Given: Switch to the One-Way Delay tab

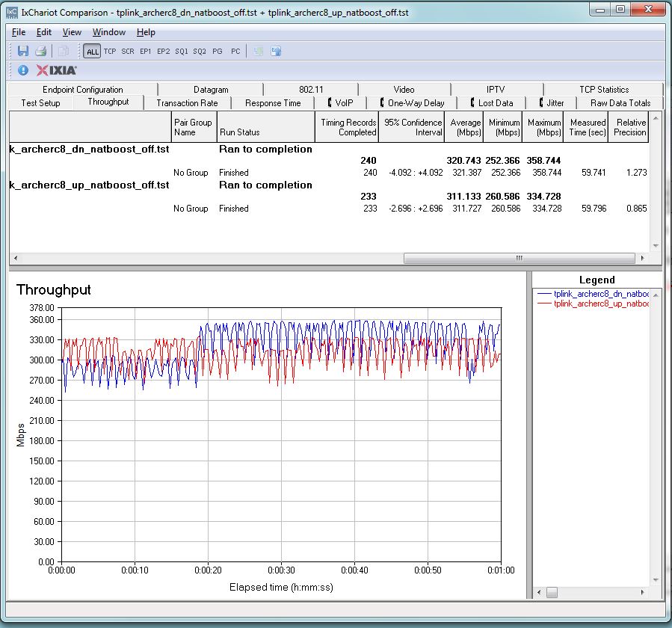Looking at the screenshot, I should (x=412, y=103).
